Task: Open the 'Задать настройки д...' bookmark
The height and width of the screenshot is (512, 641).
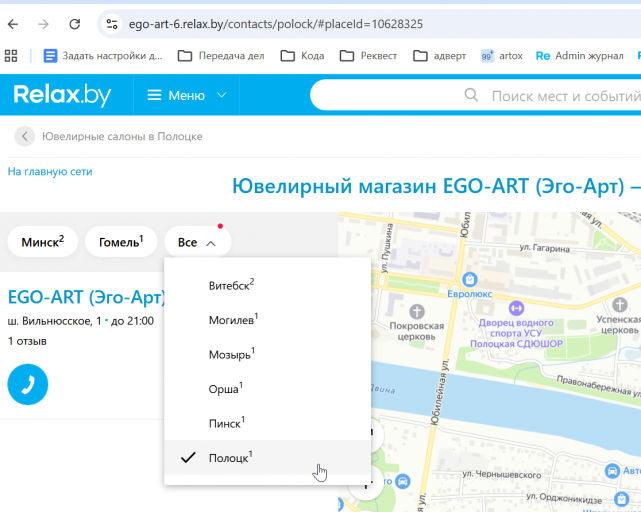Action: coord(103,56)
